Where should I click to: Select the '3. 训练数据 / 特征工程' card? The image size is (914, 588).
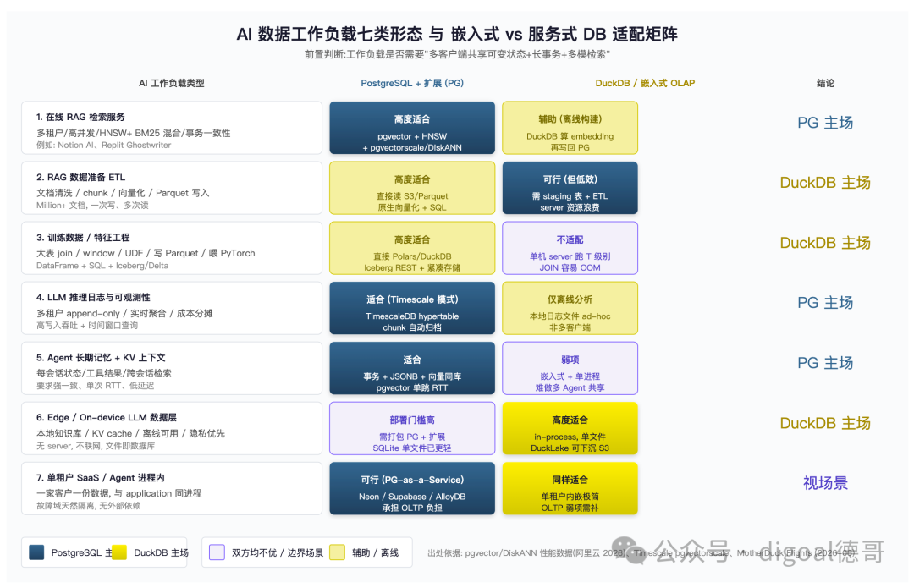[x=171, y=248]
